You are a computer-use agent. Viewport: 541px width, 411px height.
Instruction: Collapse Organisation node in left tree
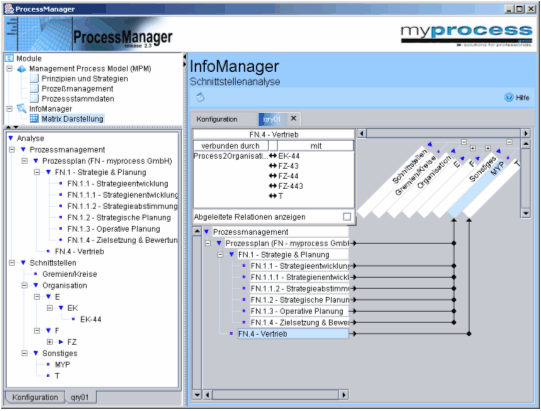[24, 285]
